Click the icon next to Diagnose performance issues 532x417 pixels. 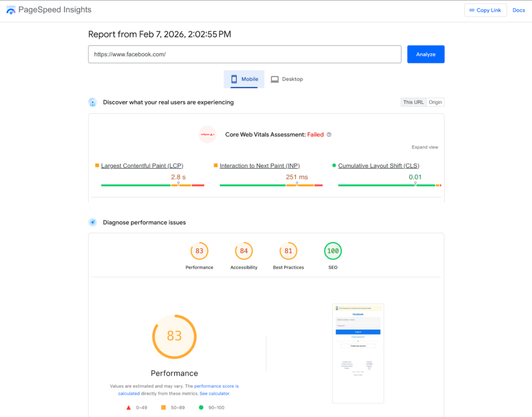click(92, 222)
